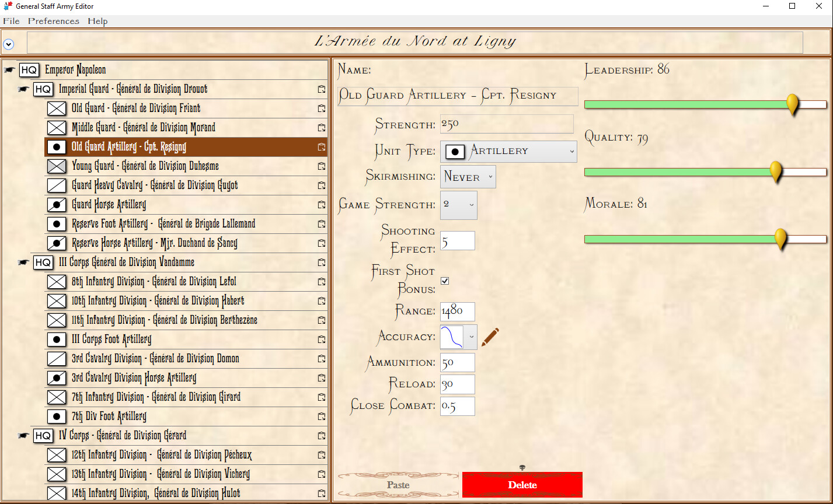Open the File menu

[x=11, y=21]
